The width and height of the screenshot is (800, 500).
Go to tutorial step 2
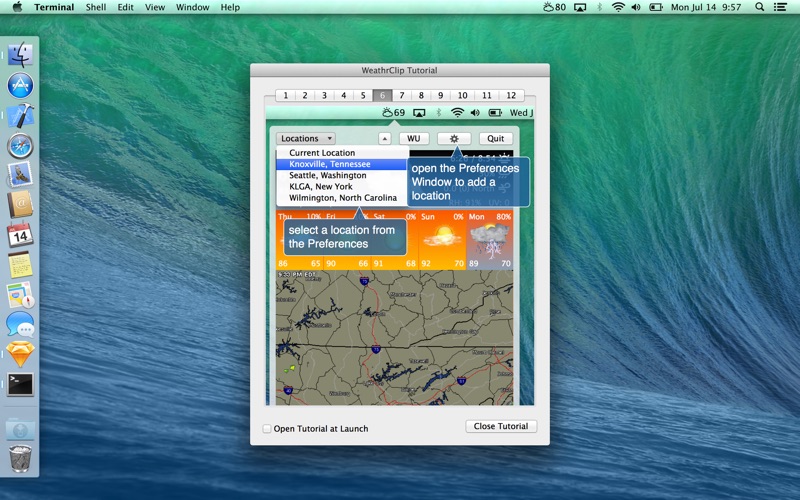(x=305, y=95)
